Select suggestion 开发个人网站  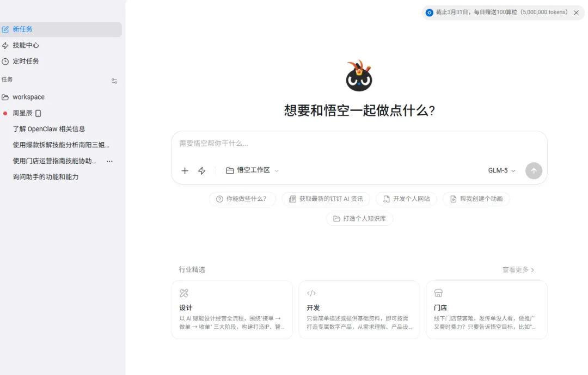[x=407, y=199]
